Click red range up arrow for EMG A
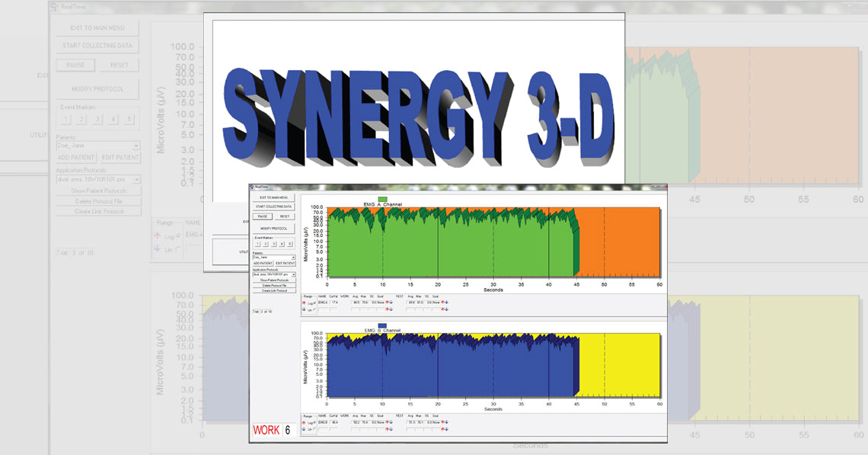This screenshot has width=868, height=455. click(x=304, y=303)
